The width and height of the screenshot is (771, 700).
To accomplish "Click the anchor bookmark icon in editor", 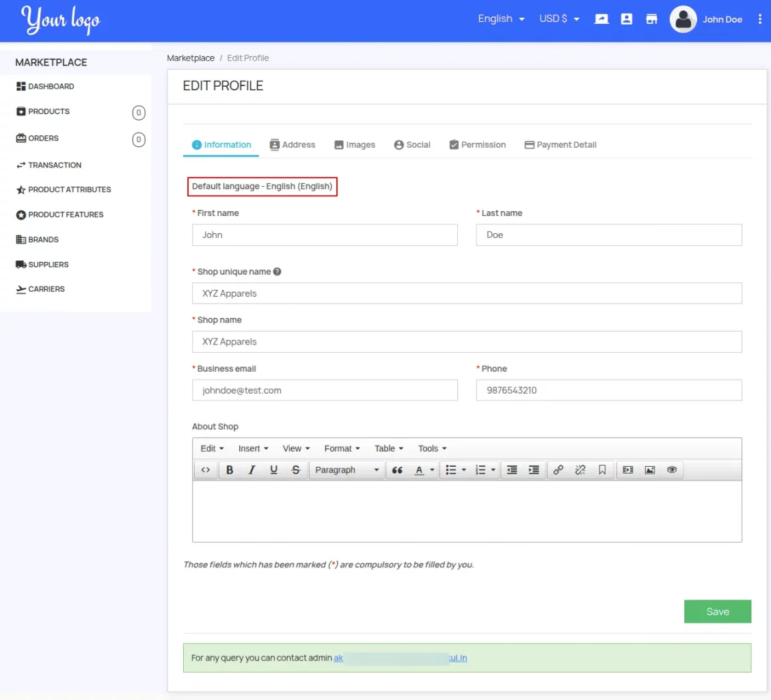I will pos(602,470).
